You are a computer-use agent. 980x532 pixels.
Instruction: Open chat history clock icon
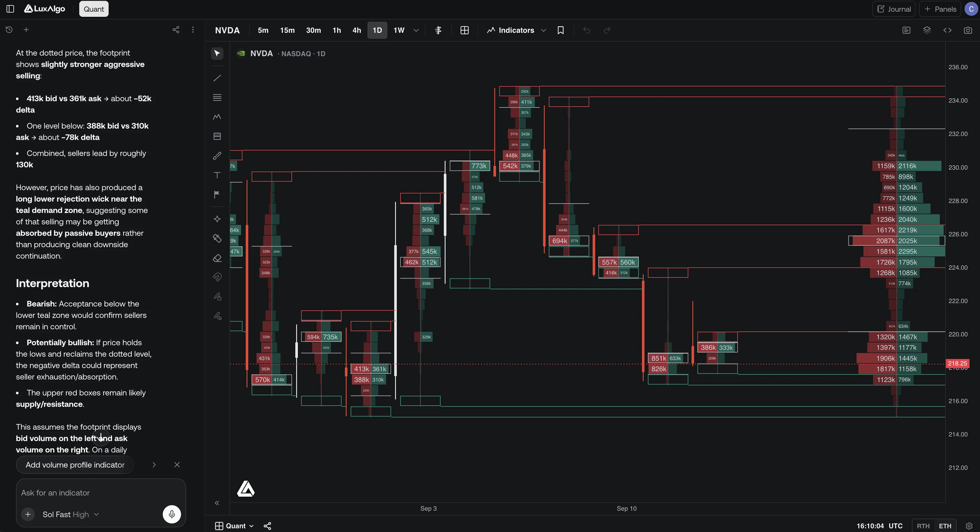[x=9, y=29]
